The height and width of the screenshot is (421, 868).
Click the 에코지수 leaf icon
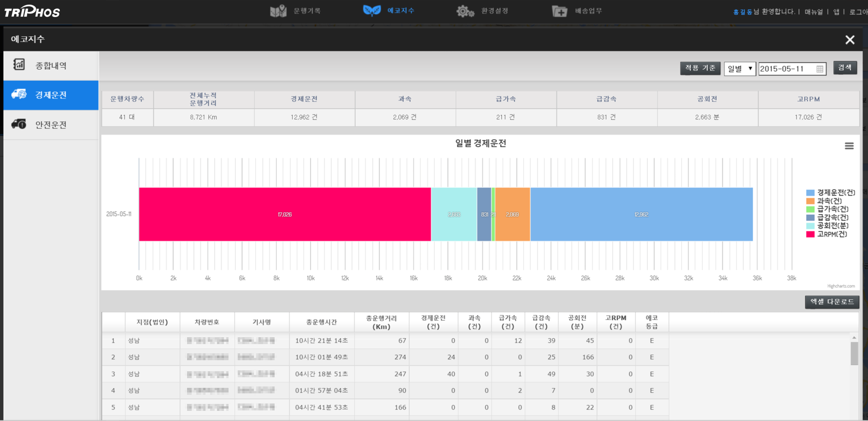[372, 10]
